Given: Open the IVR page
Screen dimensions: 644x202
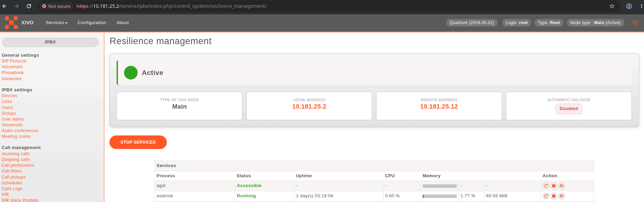Looking at the screenshot, I should (5, 195).
